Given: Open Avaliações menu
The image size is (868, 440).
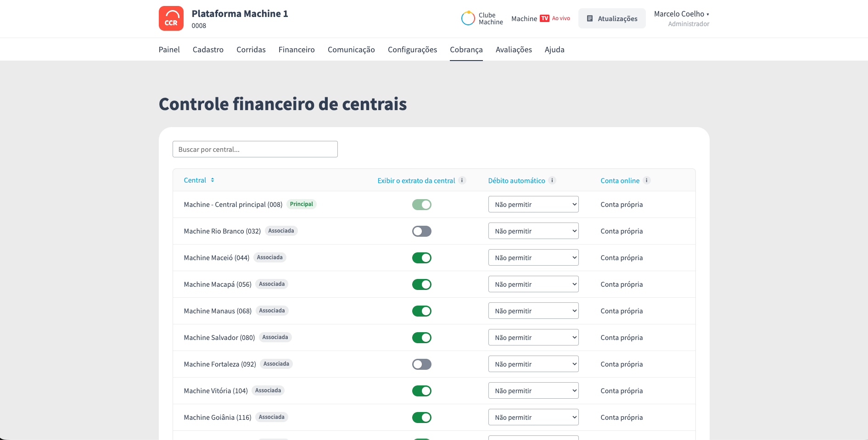Looking at the screenshot, I should tap(514, 50).
